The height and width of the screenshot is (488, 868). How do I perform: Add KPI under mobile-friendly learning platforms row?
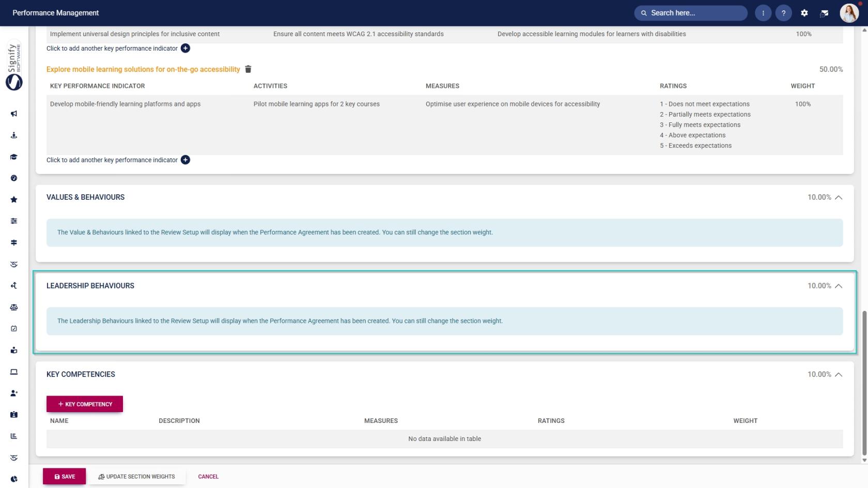point(185,160)
